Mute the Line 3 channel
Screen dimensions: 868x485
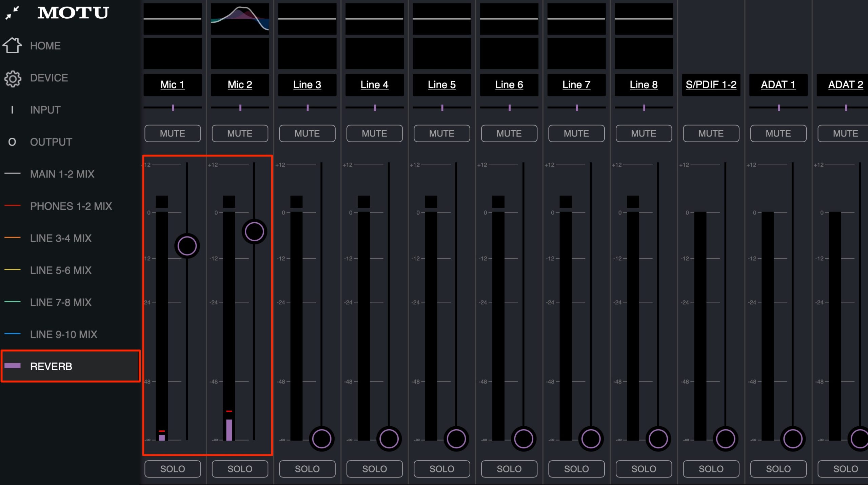point(307,133)
